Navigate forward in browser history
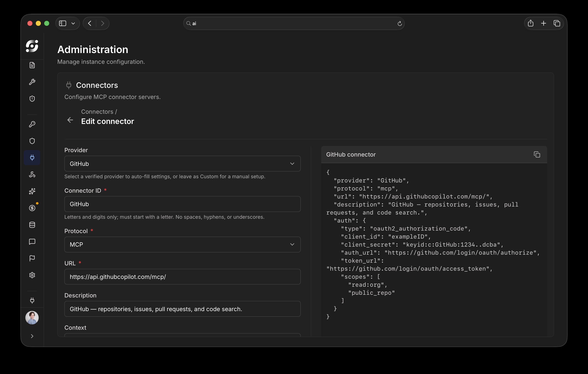588x374 pixels. click(x=102, y=24)
